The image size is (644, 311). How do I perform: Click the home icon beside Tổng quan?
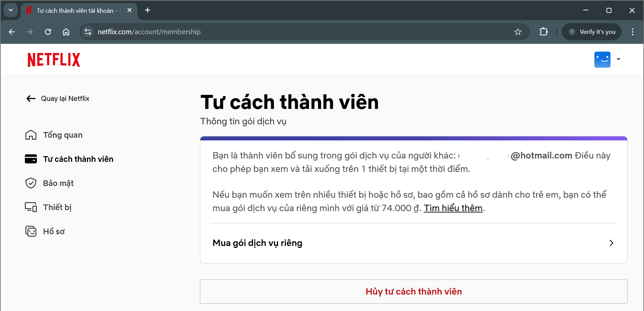31,135
